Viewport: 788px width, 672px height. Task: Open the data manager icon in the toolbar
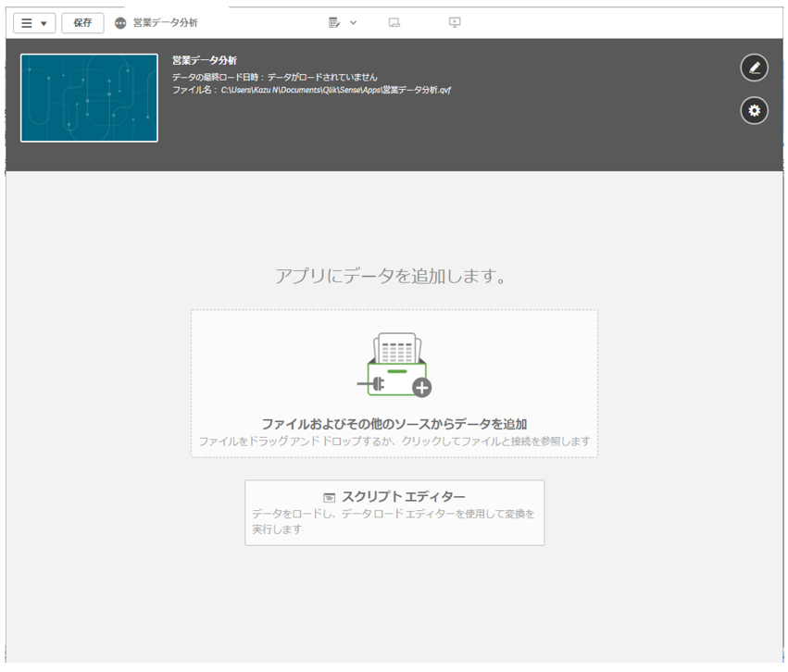pos(335,23)
